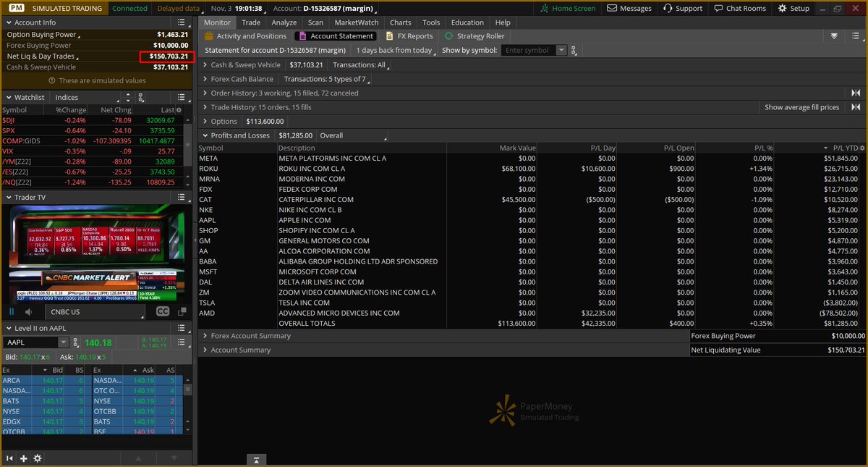Select the Account Statement sub-tab
The width and height of the screenshot is (868, 467).
click(x=336, y=35)
